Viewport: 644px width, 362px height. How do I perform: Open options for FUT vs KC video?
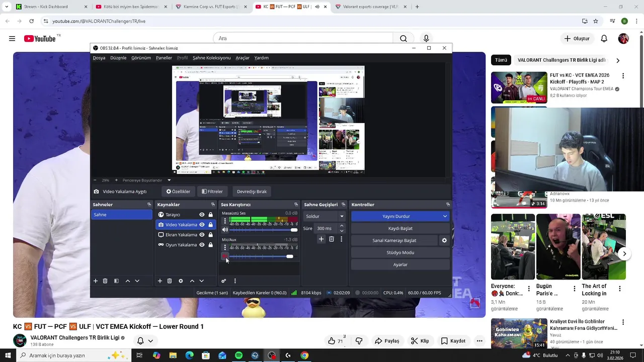pos(623,76)
